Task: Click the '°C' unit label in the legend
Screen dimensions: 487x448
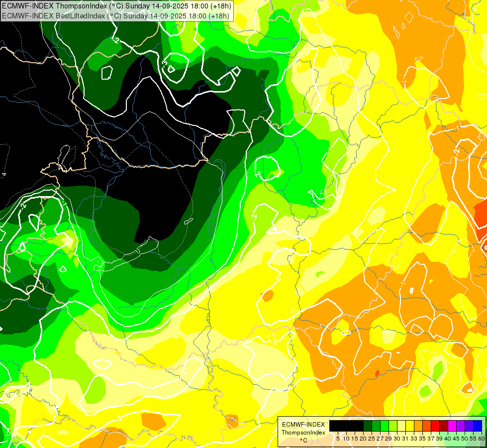Action: 303,441
